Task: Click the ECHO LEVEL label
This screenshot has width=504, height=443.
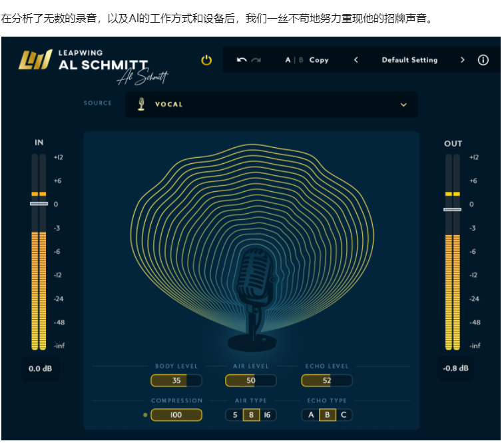Action: click(x=327, y=366)
